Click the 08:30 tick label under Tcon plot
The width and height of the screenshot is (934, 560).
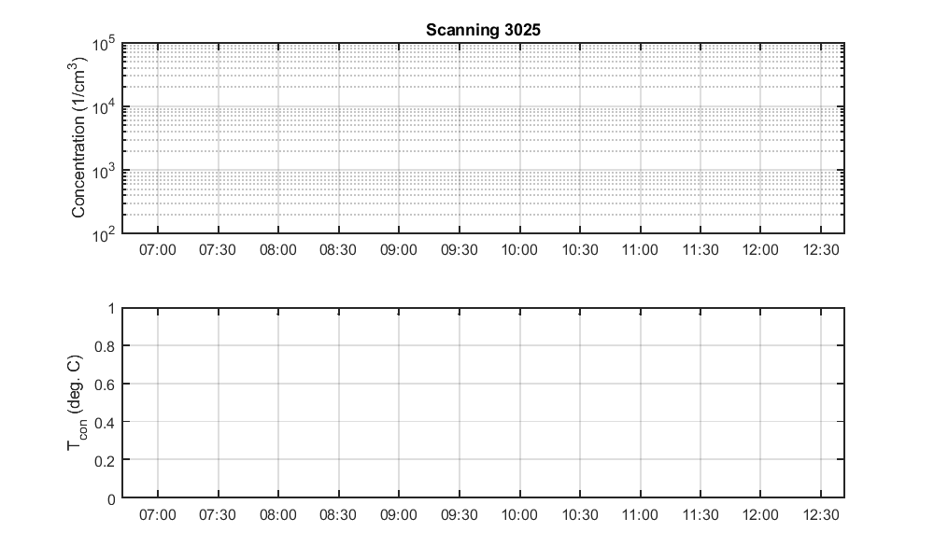click(x=338, y=515)
